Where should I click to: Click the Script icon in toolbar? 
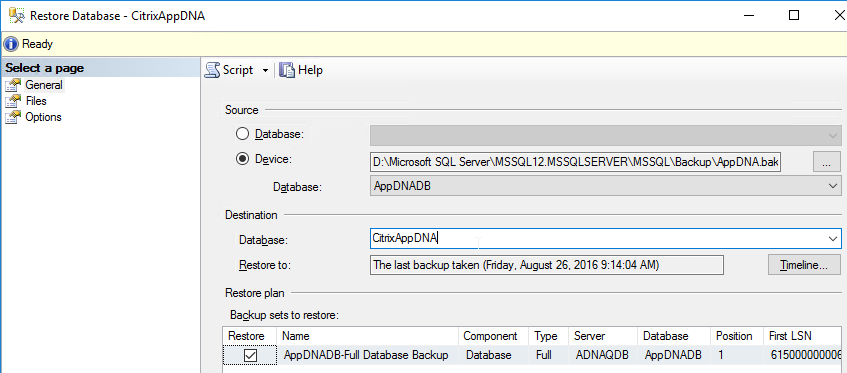[212, 70]
